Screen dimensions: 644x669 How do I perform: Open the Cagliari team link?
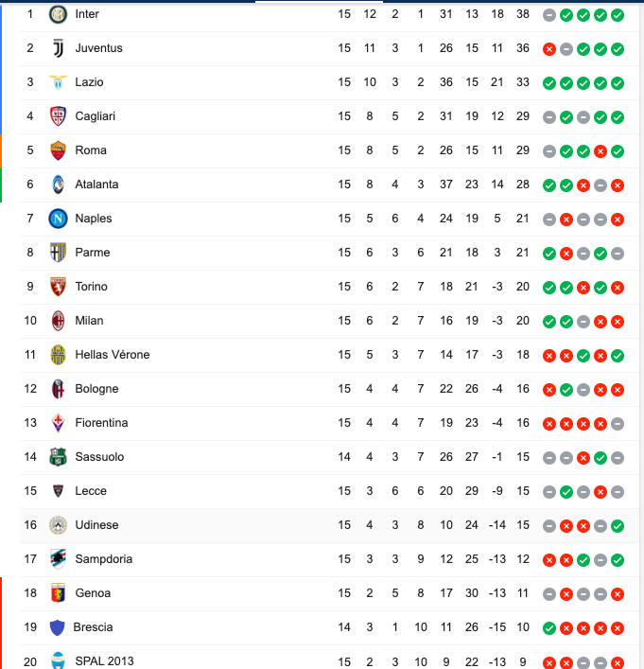96,116
